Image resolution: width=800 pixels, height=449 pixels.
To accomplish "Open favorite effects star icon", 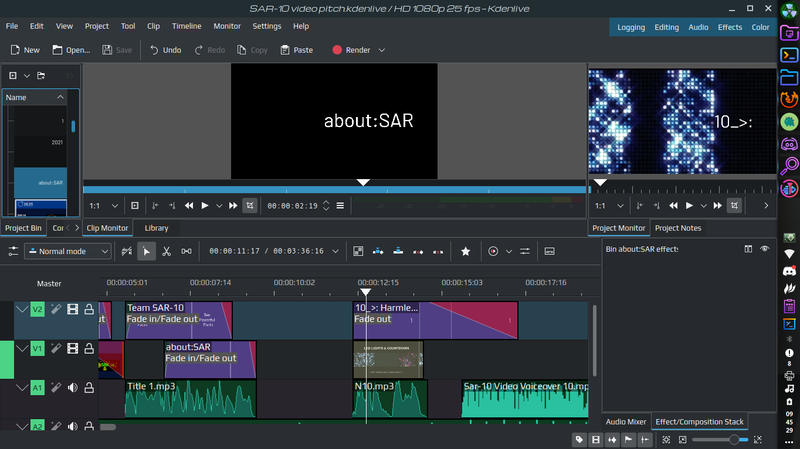I will pos(465,251).
